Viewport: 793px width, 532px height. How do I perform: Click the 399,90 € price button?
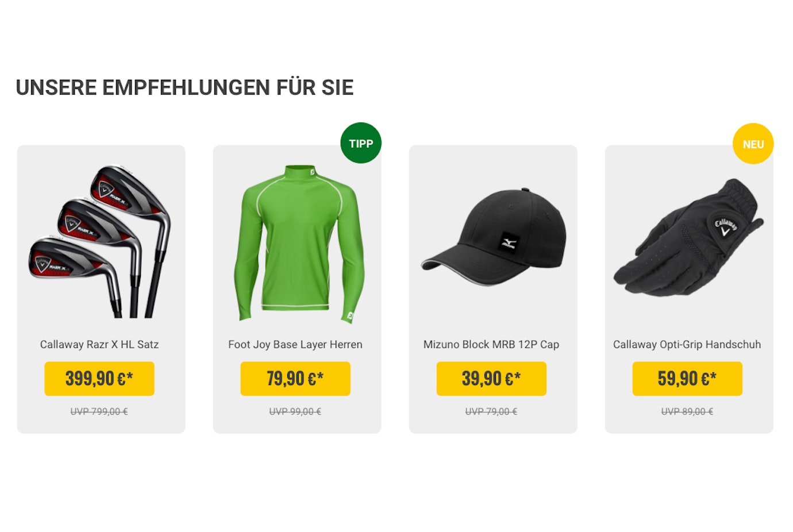[x=99, y=379]
